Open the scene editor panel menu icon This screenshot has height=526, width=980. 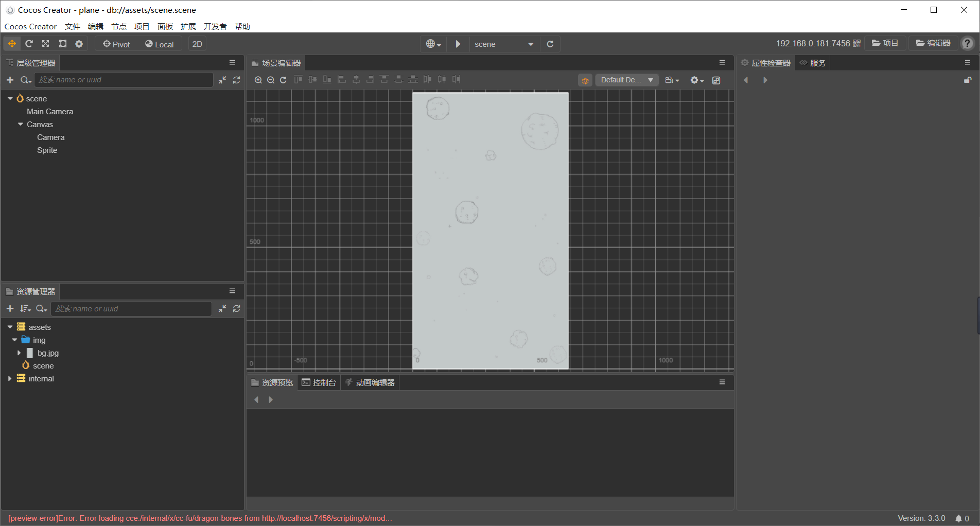pos(722,63)
